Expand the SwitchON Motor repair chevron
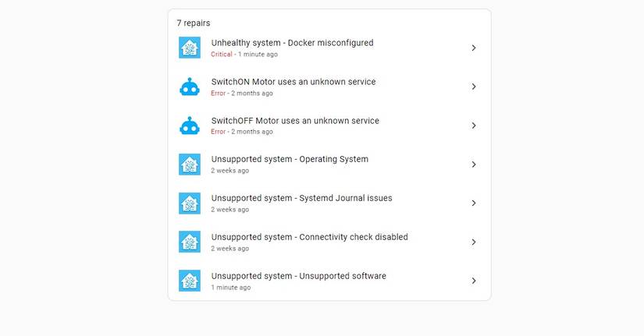 473,87
